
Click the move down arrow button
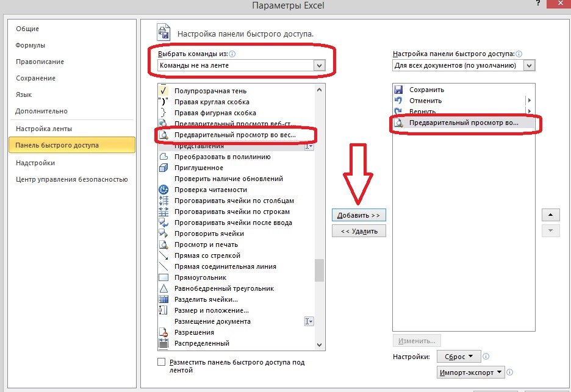(551, 231)
